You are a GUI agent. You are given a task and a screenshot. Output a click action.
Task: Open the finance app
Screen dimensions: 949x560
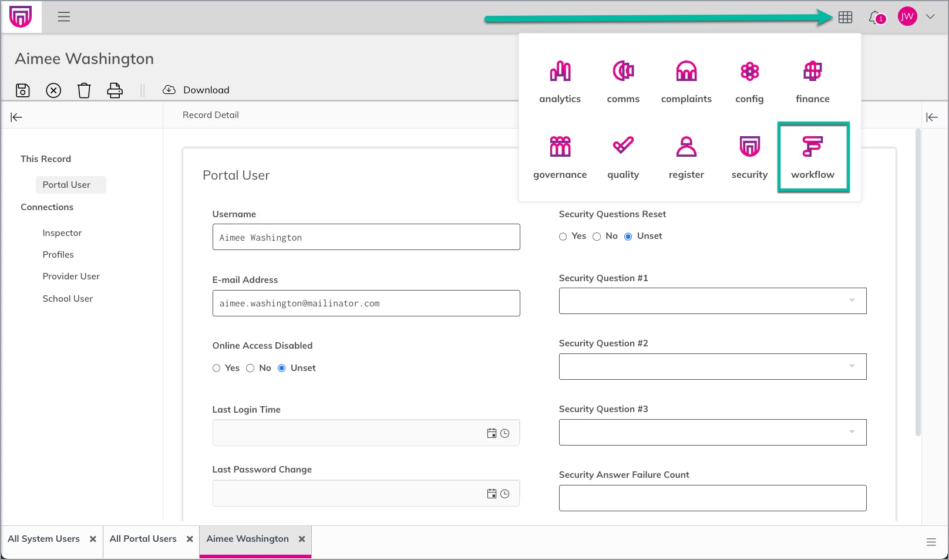pyautogui.click(x=813, y=82)
